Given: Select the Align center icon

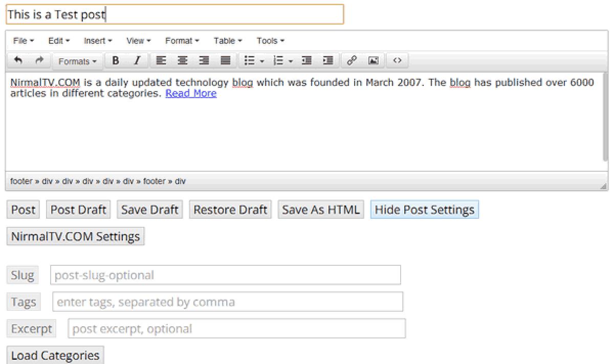Looking at the screenshot, I should tap(182, 60).
